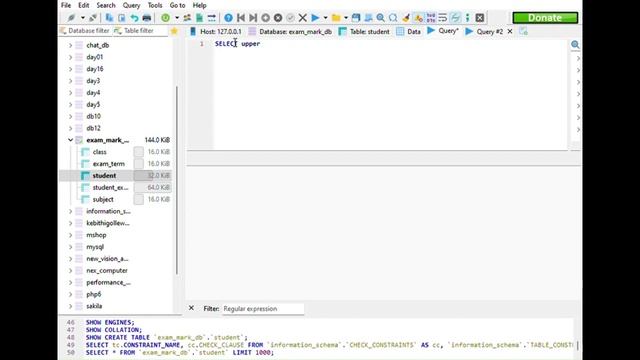Click the magnifier icon beside query editor

click(575, 45)
